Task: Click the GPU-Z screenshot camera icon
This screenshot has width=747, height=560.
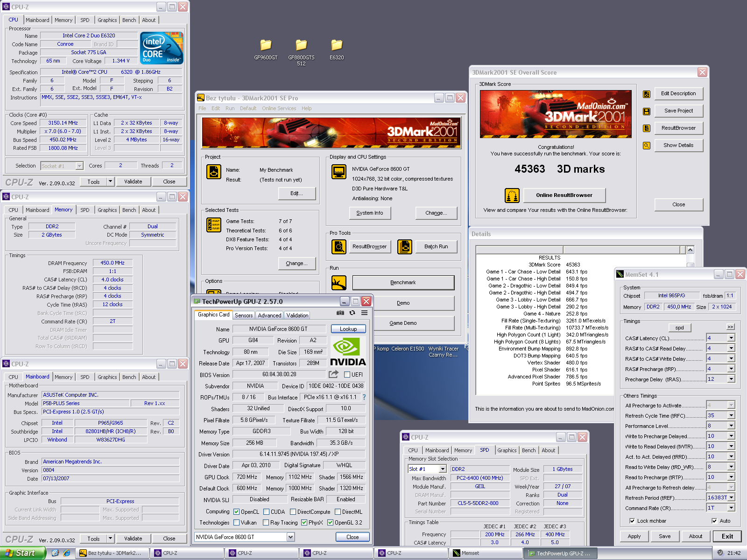Action: pyautogui.click(x=340, y=313)
